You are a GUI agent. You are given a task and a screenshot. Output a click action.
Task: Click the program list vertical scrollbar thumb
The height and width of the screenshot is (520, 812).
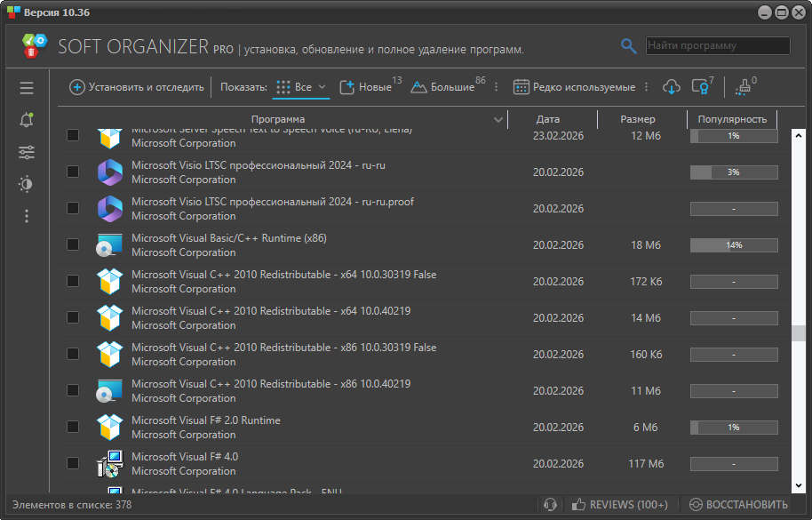(798, 332)
